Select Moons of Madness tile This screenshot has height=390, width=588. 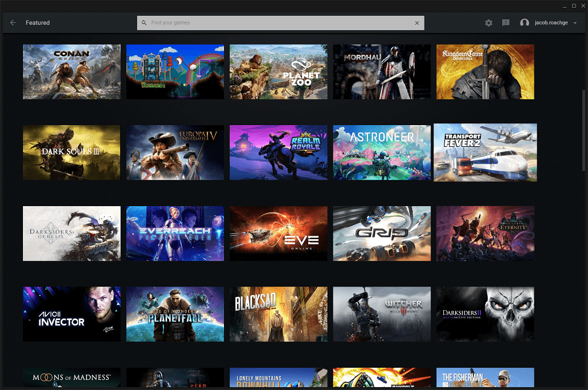tap(72, 377)
